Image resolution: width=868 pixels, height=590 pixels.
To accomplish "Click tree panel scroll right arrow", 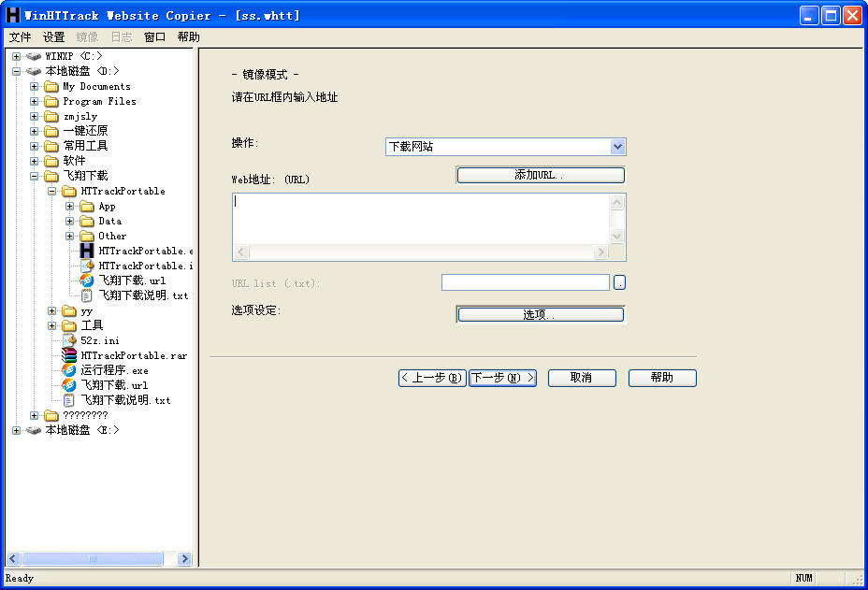I will 184,559.
